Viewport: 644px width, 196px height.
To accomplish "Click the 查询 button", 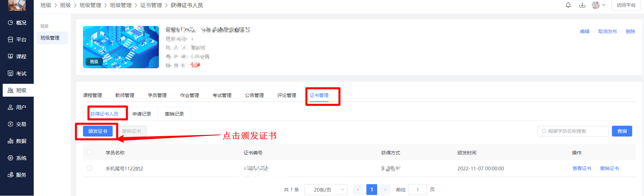I will (x=622, y=131).
